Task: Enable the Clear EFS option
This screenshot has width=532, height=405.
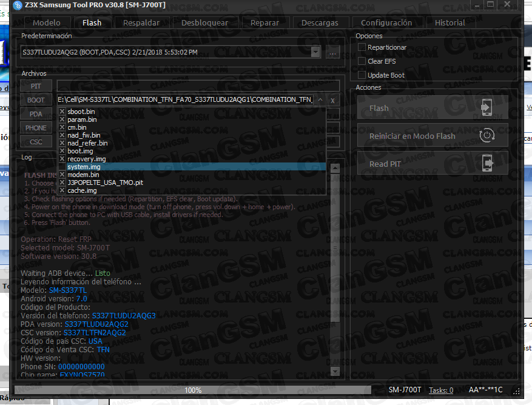Action: (x=362, y=61)
